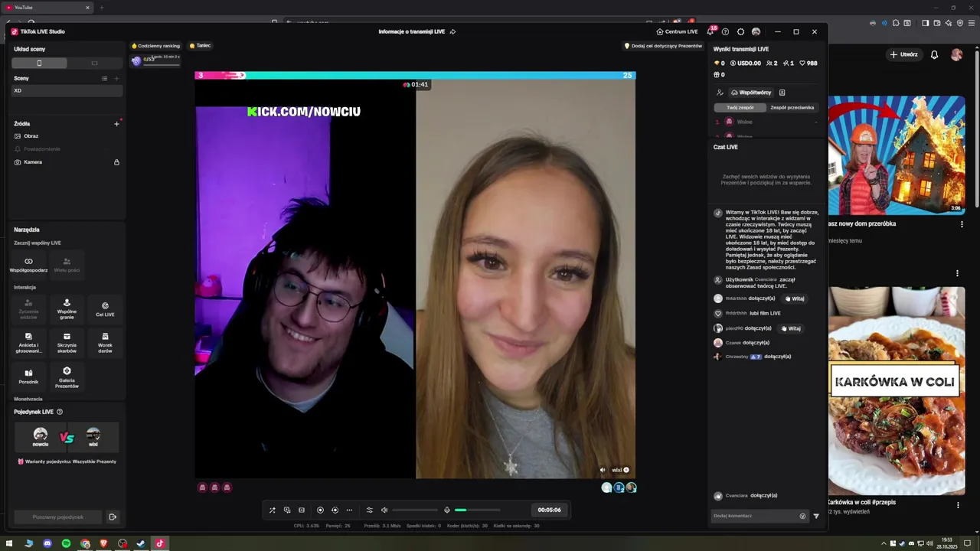Open Warianty pojedynku: Wszystkie Prezenty
This screenshot has height=551, width=980.
[x=67, y=461]
